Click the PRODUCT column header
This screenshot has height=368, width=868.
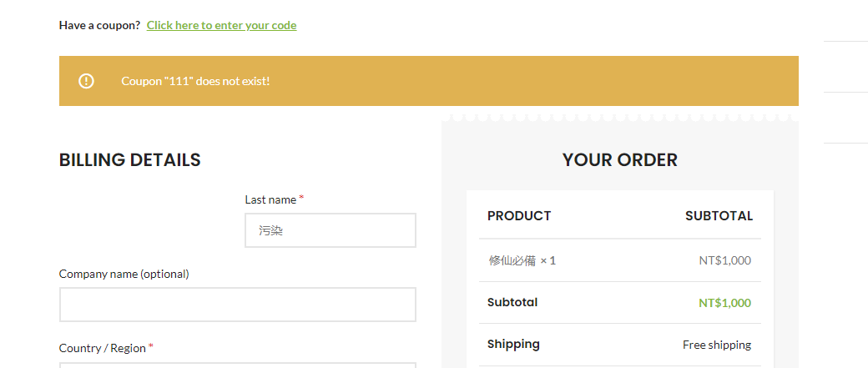519,215
